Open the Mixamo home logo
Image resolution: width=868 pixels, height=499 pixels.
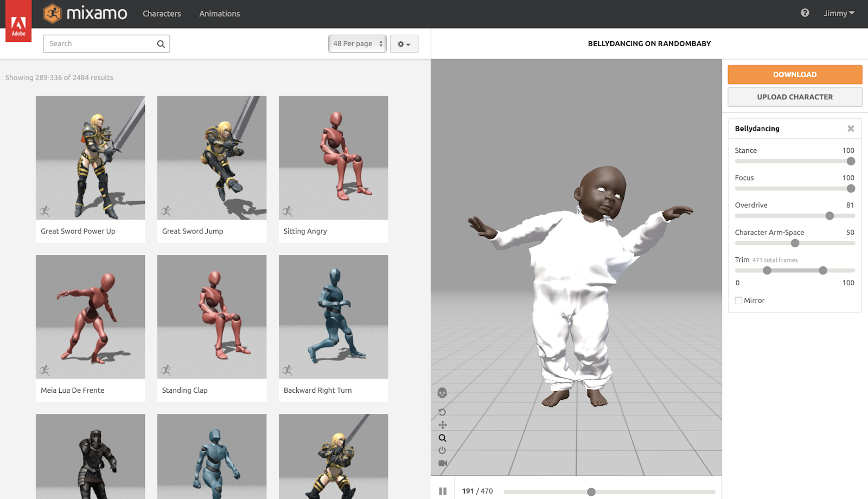[85, 14]
